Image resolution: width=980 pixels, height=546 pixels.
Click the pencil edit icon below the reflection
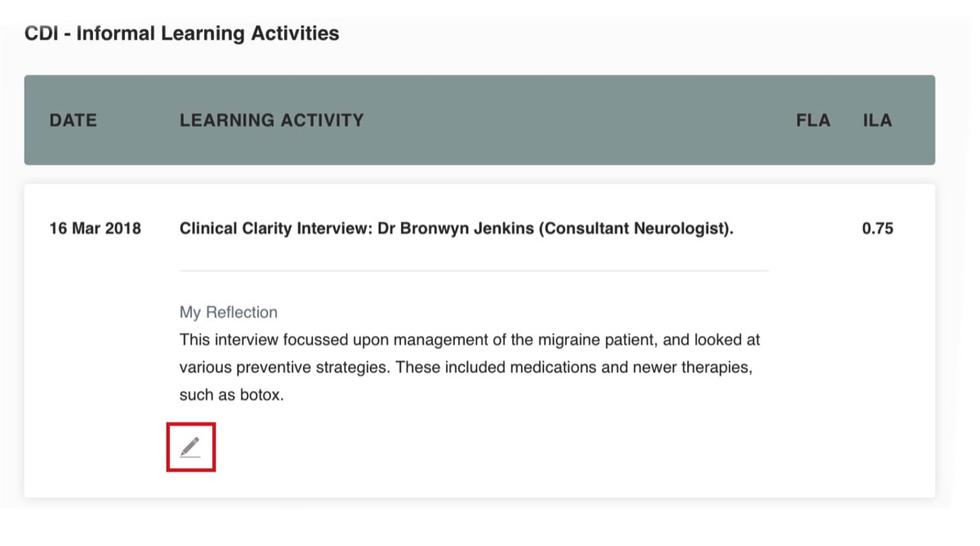point(190,447)
